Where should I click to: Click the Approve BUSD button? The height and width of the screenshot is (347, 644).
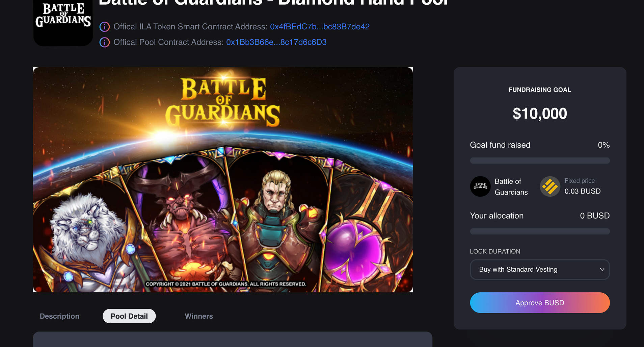540,303
